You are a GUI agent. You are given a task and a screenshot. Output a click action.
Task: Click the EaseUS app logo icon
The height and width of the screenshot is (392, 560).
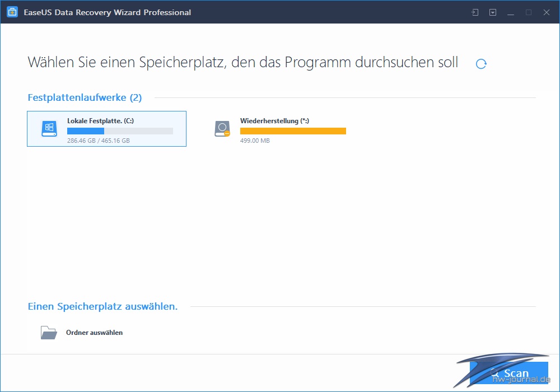pos(12,12)
